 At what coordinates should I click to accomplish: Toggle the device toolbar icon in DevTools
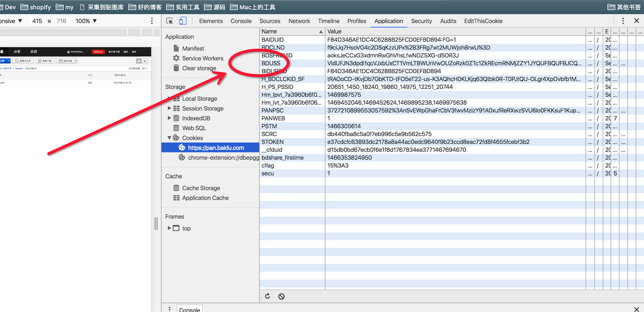tap(183, 21)
